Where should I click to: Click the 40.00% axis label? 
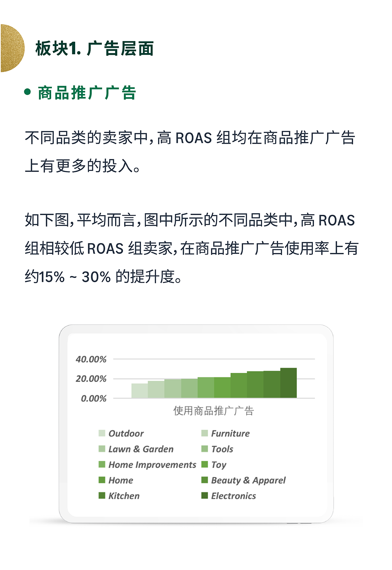tap(91, 359)
